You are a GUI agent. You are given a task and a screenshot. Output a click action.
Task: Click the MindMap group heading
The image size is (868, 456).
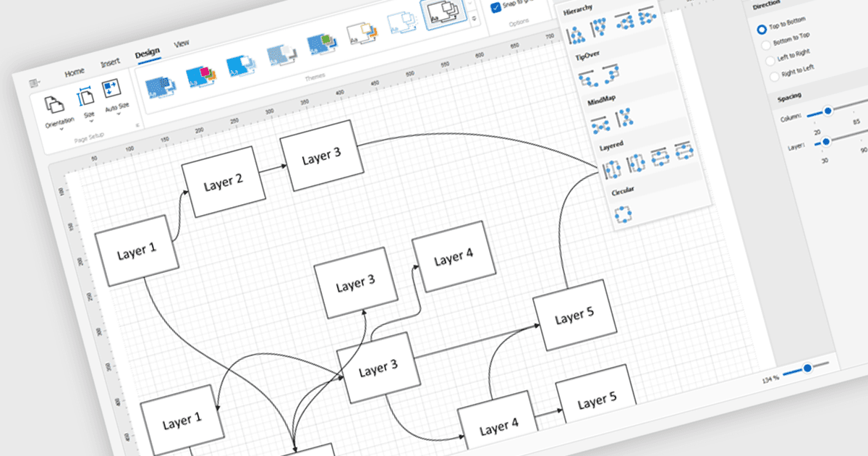click(602, 101)
